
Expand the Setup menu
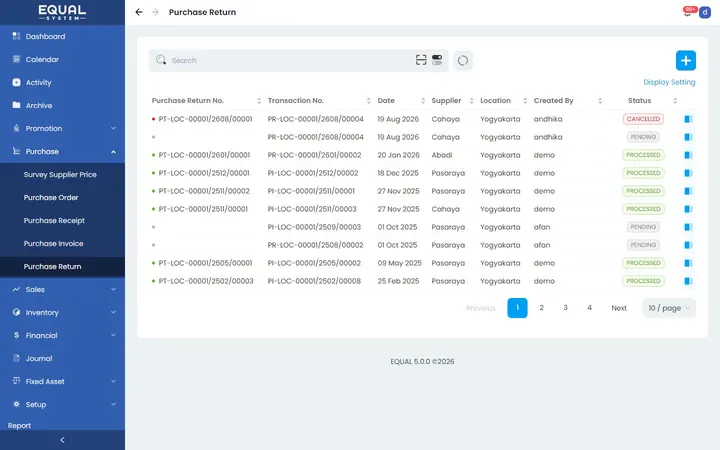62,405
